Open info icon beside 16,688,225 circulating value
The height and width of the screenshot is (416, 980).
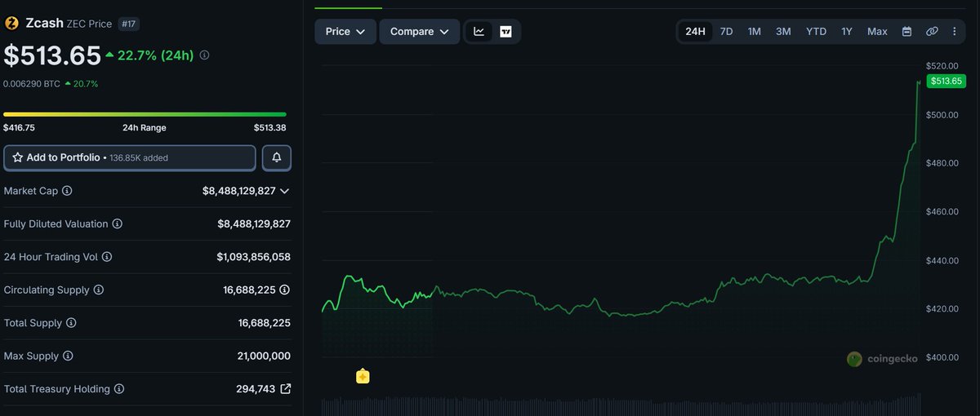[x=285, y=290]
